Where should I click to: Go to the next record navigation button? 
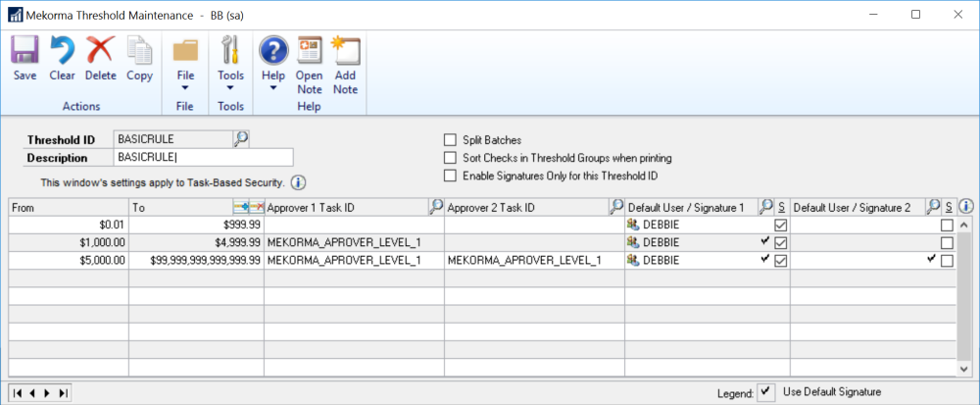[x=47, y=393]
